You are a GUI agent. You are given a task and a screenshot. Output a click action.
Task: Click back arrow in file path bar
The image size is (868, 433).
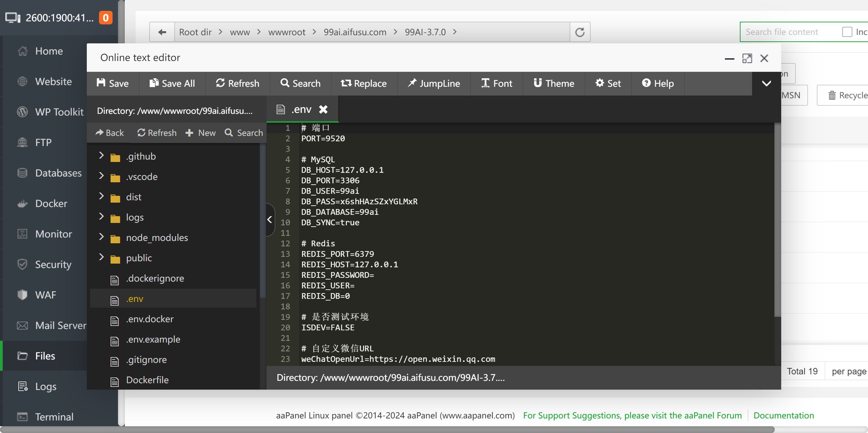click(162, 32)
